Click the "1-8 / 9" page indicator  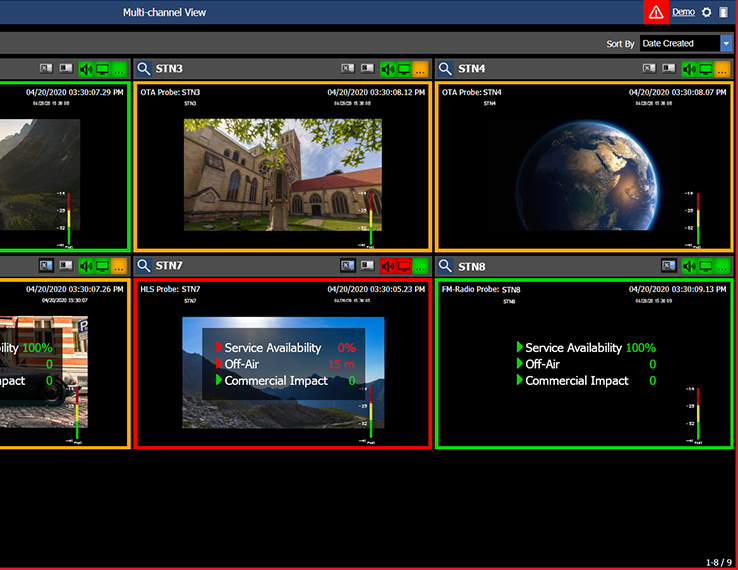click(719, 562)
